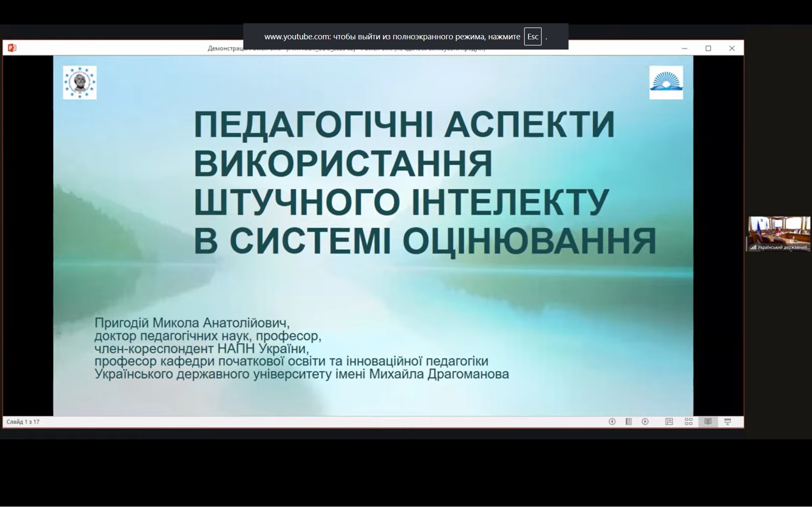812x507 pixels.
Task: Maximize the PowerPoint presentation window
Action: pos(708,49)
